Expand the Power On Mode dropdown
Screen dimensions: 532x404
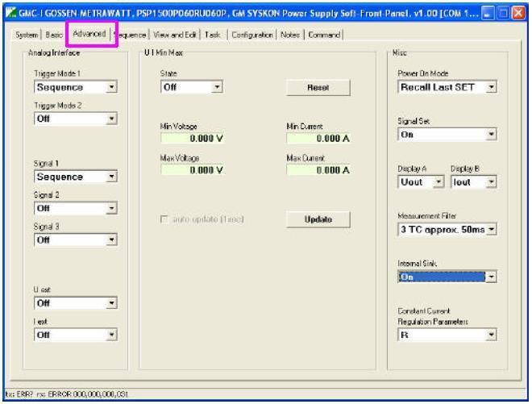point(492,86)
